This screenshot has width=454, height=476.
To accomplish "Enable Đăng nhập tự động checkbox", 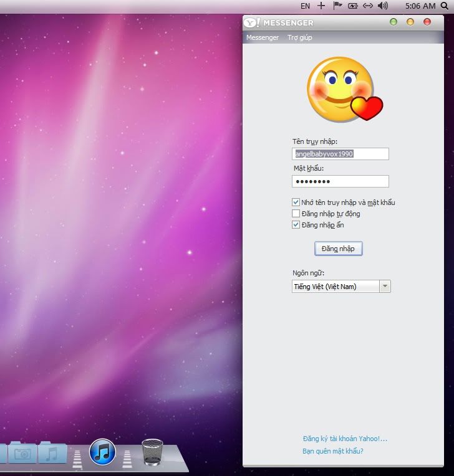I will [x=296, y=214].
